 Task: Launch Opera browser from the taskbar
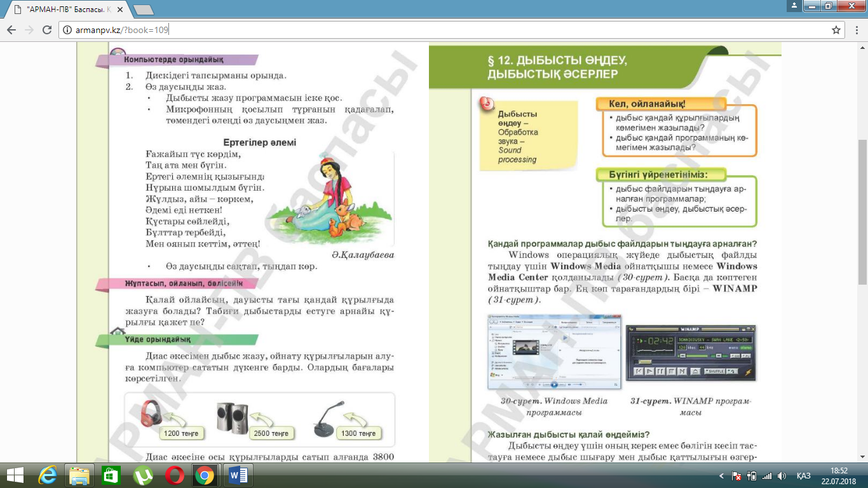coord(173,475)
